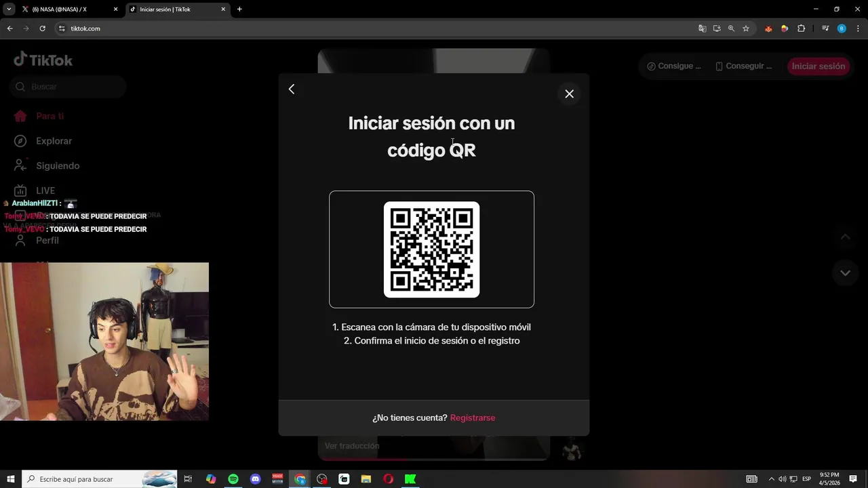Screen dimensions: 868x488
Task: Open the media controls icon
Action: [x=825, y=28]
